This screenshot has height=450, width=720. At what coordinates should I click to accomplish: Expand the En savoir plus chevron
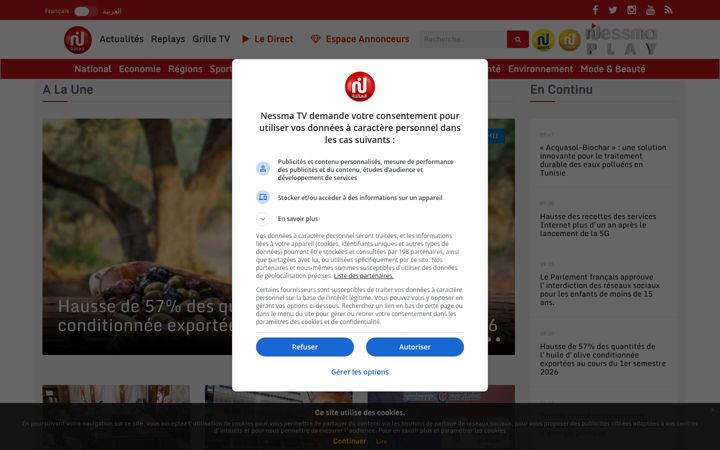coord(263,219)
